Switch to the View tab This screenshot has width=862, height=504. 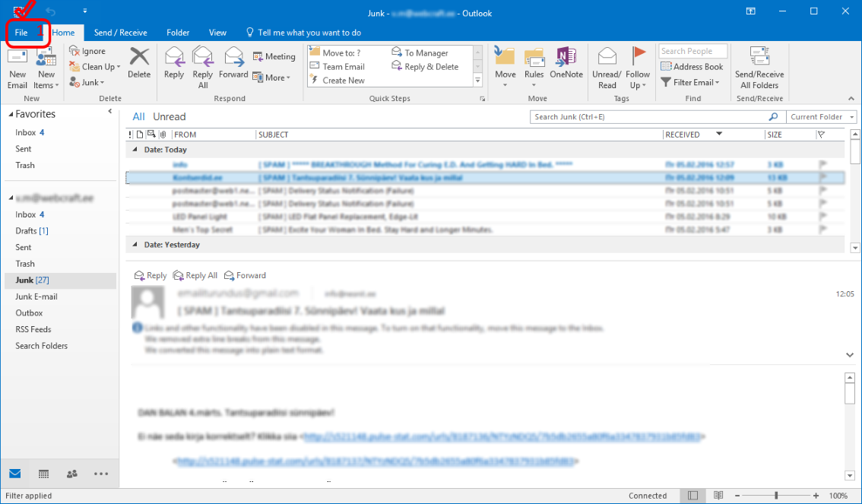click(217, 33)
